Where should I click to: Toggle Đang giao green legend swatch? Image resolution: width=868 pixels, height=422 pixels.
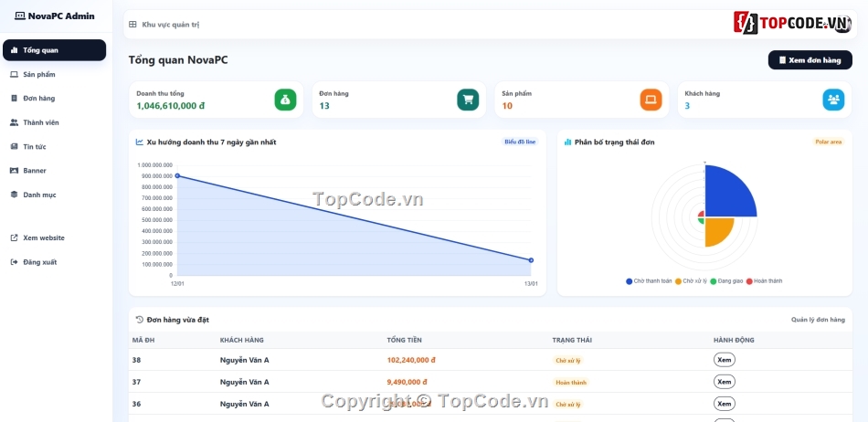coord(714,281)
